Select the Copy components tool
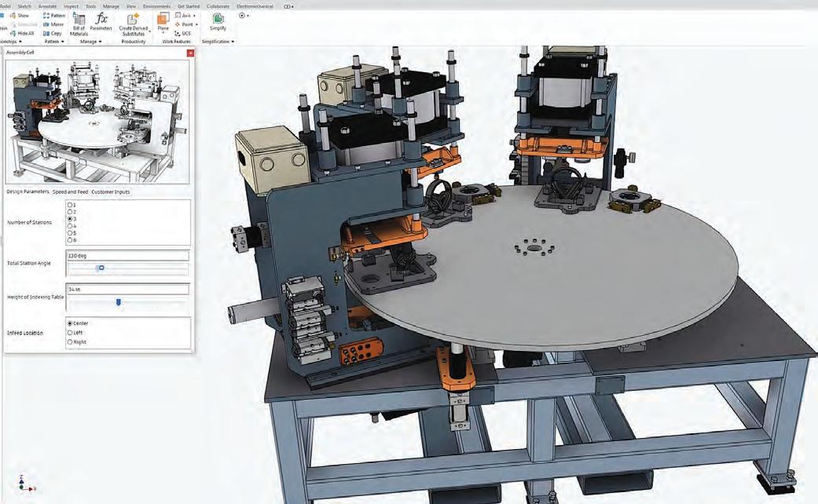 (52, 33)
